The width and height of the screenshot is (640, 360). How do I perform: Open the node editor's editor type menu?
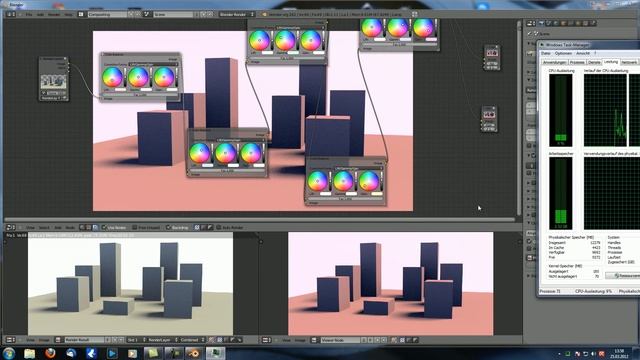(x=11, y=227)
